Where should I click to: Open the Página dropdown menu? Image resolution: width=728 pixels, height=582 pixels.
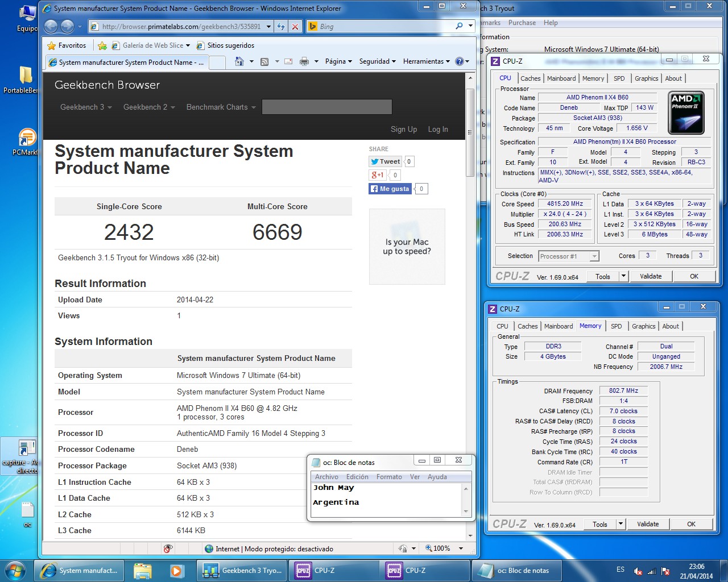tap(338, 61)
